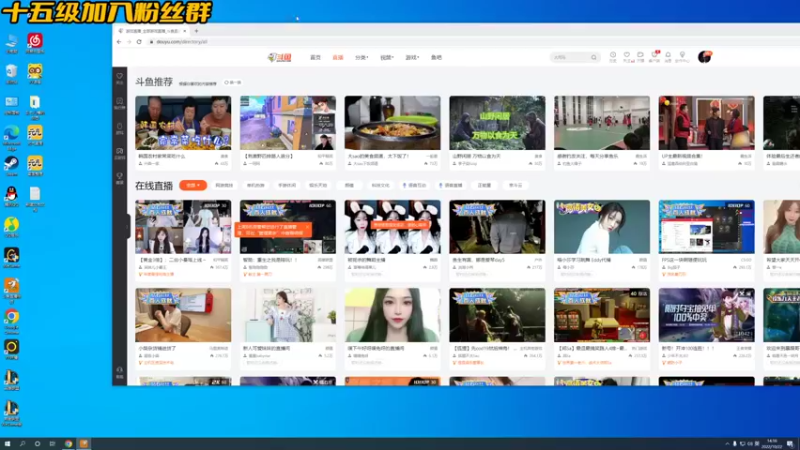
Task: Click heart icon in left dark sidebar
Action: [119, 78]
